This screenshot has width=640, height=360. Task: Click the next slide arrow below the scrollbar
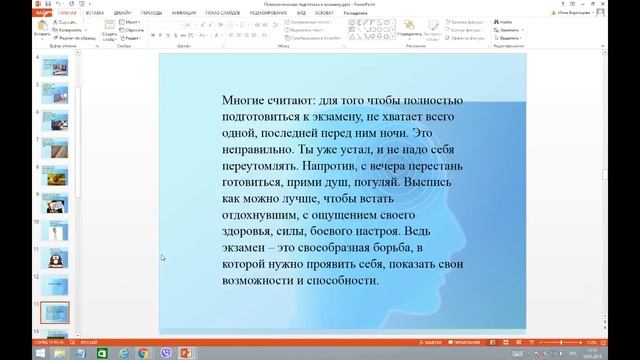tap(604, 328)
